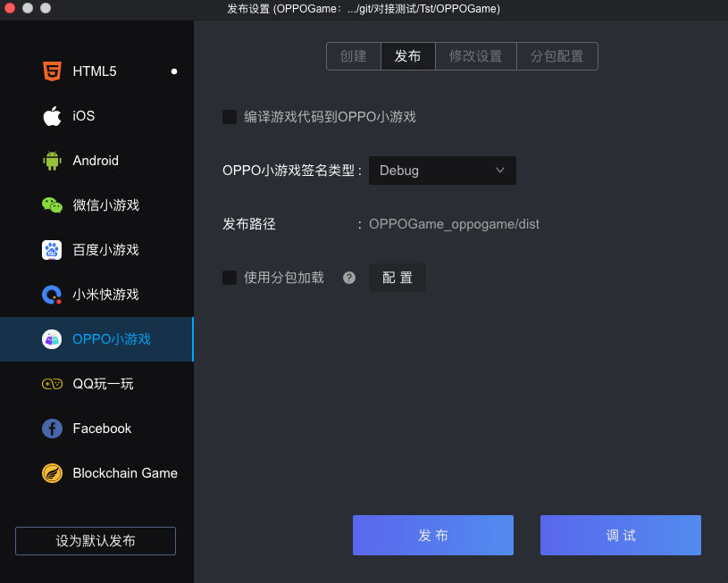Click the help icon beside 使用分包加载

point(349,278)
